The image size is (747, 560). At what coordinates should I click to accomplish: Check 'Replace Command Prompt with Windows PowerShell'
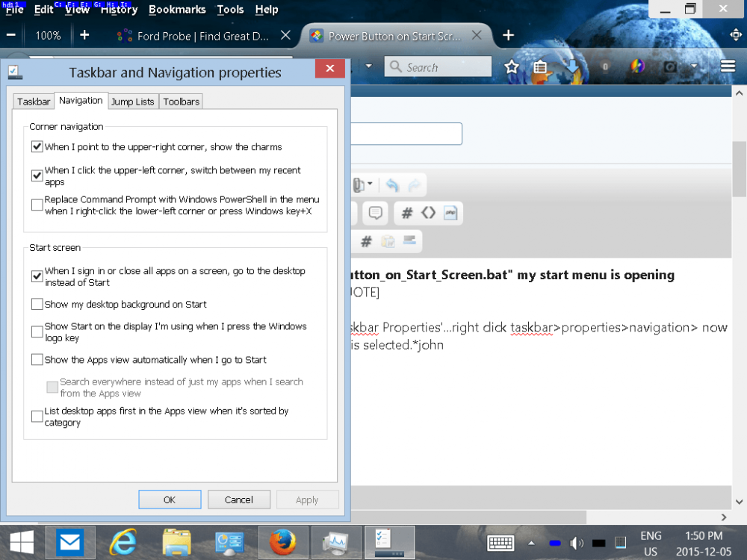(x=37, y=205)
